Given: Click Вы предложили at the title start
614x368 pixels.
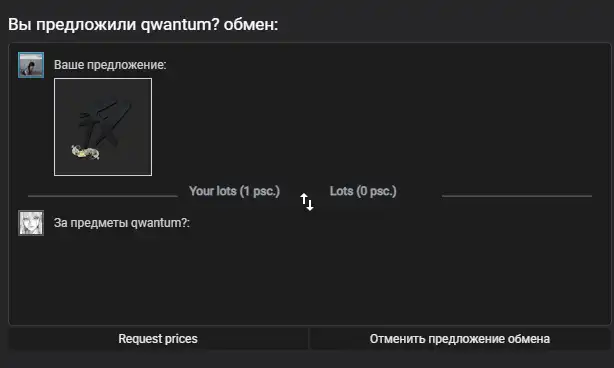Looking at the screenshot, I should click(x=72, y=25).
